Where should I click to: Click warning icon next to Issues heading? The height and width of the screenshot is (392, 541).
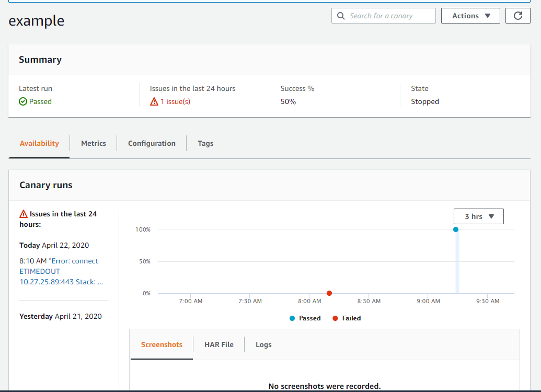point(24,214)
